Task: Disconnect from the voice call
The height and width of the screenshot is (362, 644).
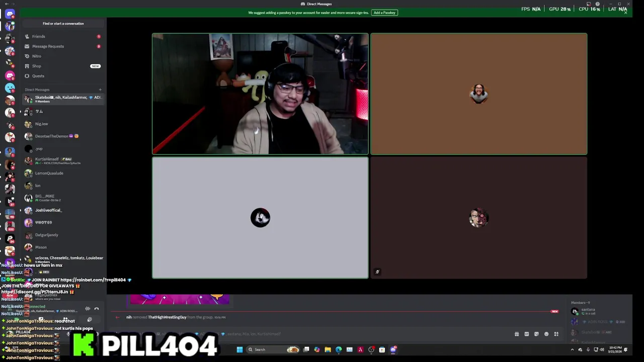Action: click(97, 309)
